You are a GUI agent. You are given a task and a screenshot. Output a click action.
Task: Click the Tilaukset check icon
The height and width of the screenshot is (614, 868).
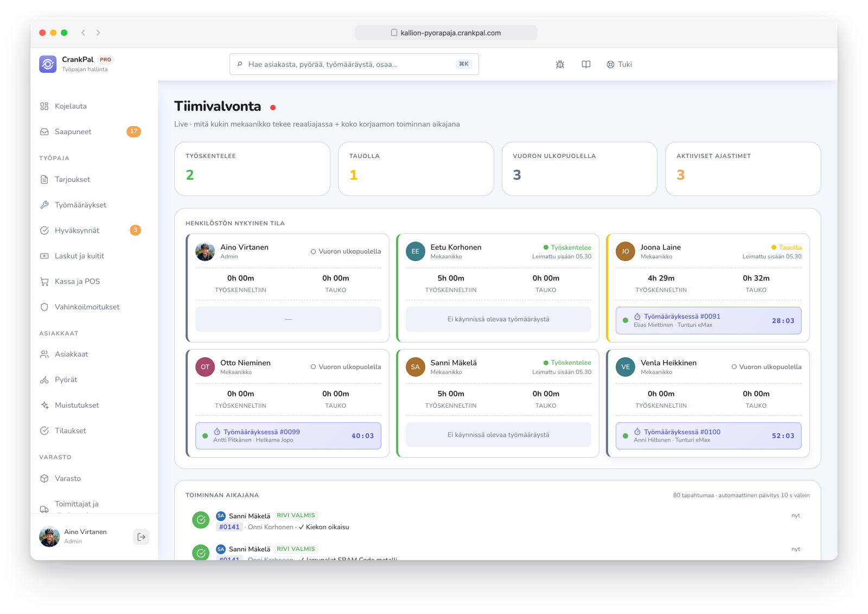44,431
